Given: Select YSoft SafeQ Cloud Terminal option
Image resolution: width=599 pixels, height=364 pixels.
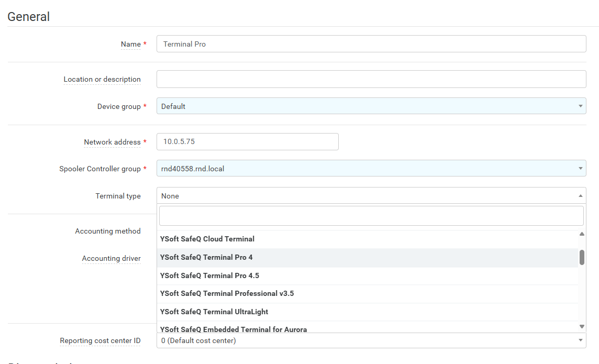Looking at the screenshot, I should coord(207,239).
